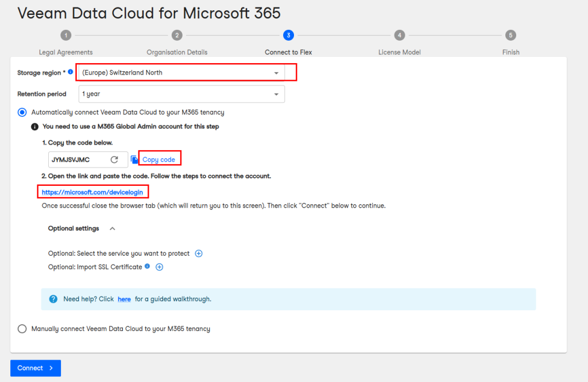Open the Storage region dropdown
The image size is (588, 382).
(181, 73)
